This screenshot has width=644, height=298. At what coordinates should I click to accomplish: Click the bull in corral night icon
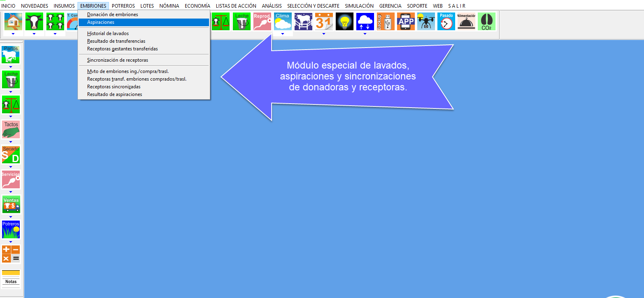click(303, 21)
